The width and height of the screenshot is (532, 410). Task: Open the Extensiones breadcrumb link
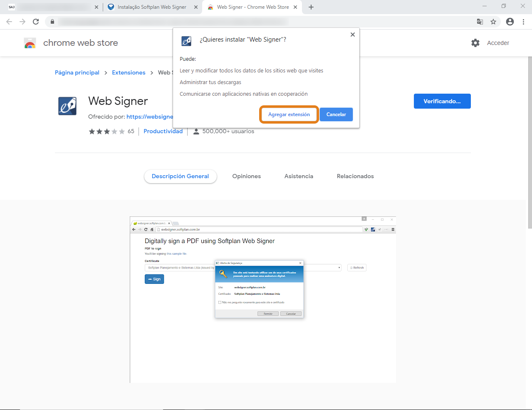[129, 72]
